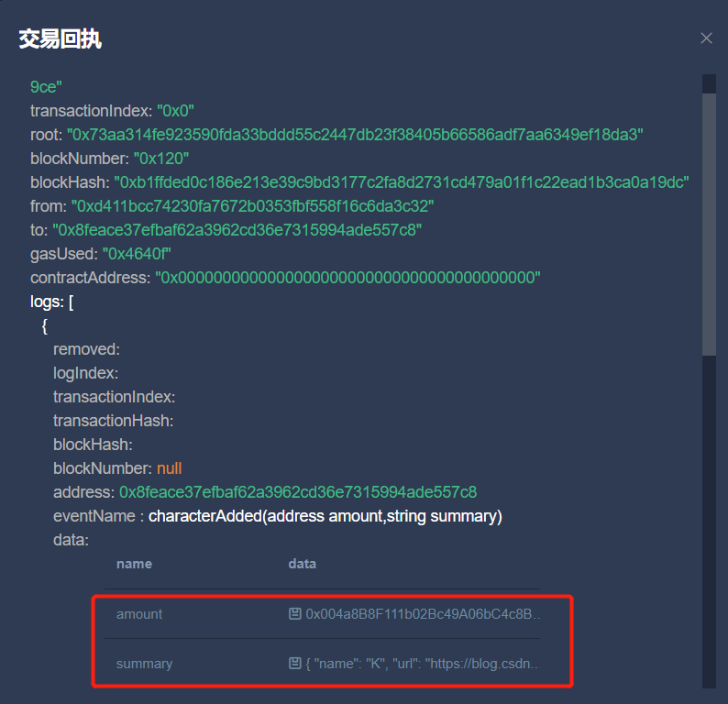Click the contractAddress all-zero value

[x=347, y=278]
